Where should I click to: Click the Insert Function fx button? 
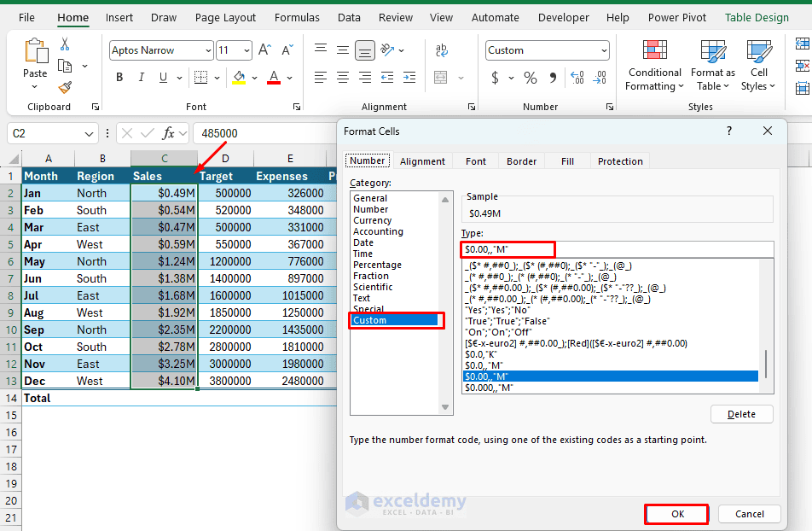[x=168, y=133]
